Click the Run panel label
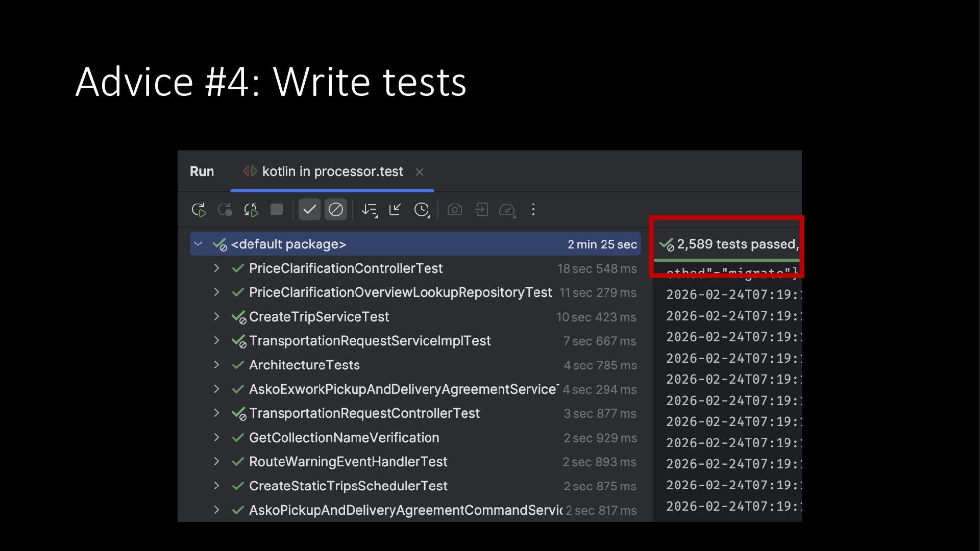980x551 pixels. point(202,171)
